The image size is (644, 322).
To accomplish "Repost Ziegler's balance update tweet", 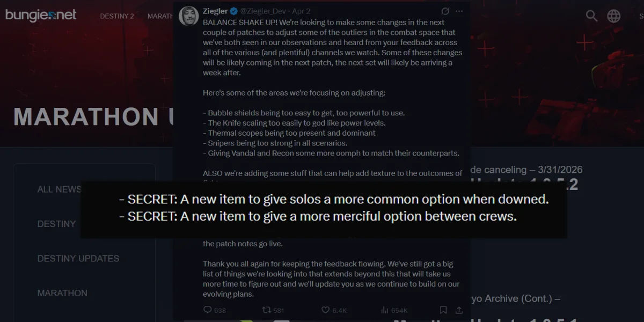I will [266, 310].
